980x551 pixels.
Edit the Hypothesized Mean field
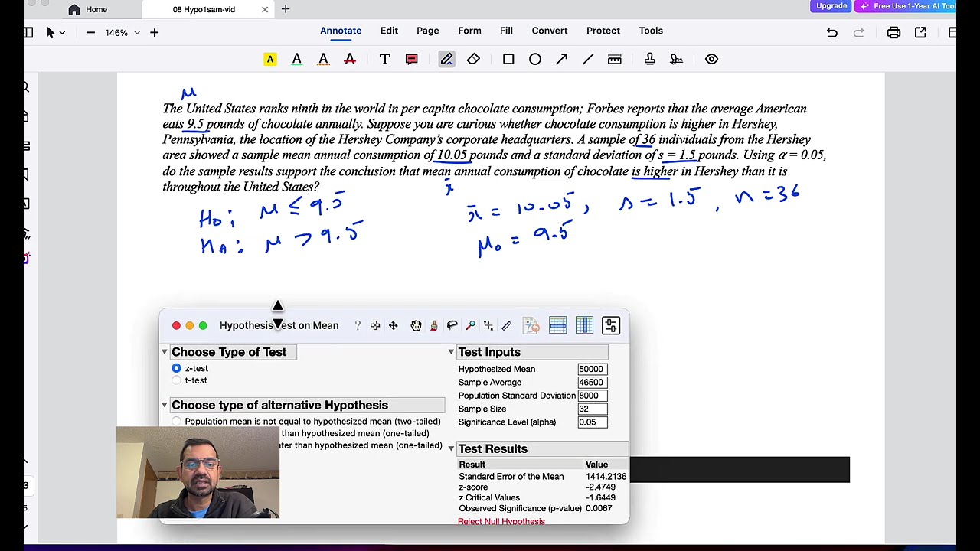coord(593,369)
